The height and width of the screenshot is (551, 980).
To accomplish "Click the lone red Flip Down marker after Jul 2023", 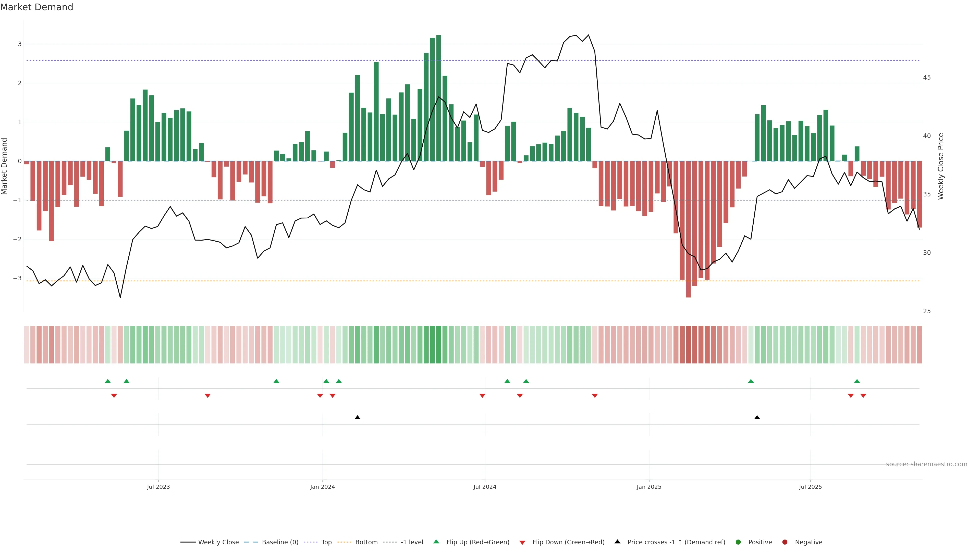I will 207,396.
